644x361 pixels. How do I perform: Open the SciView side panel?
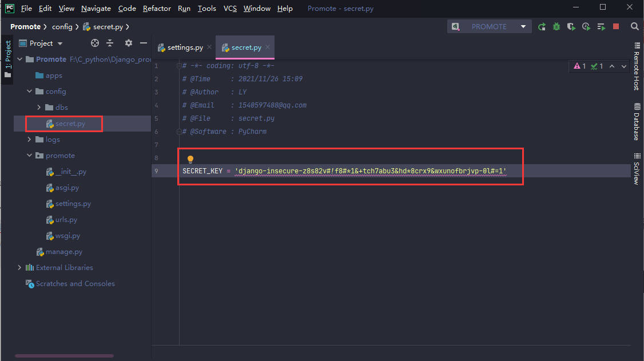(x=637, y=168)
